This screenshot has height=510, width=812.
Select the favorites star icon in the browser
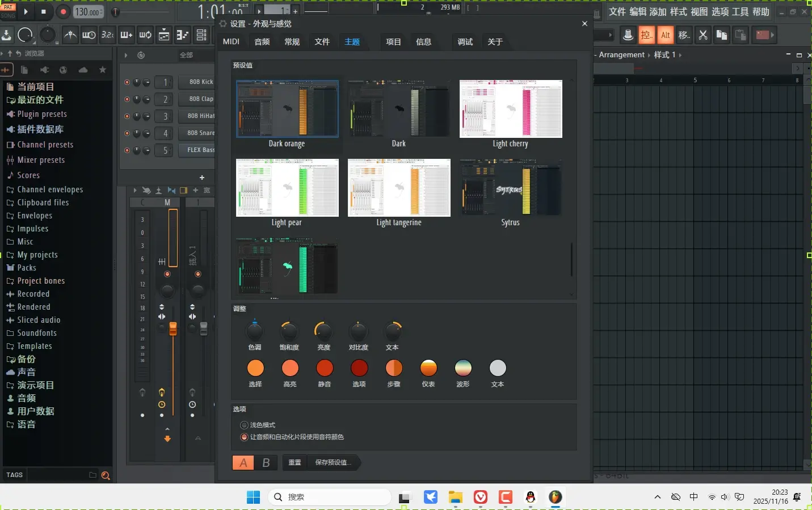pos(102,70)
